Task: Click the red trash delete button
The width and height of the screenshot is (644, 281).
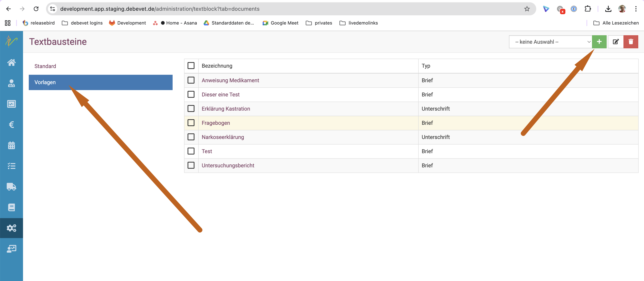Action: (631, 42)
